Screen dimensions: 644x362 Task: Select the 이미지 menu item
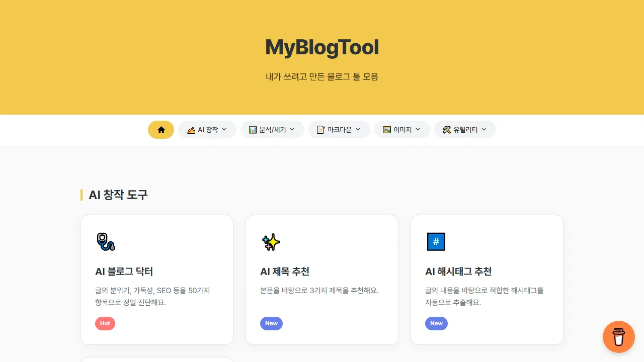point(402,129)
